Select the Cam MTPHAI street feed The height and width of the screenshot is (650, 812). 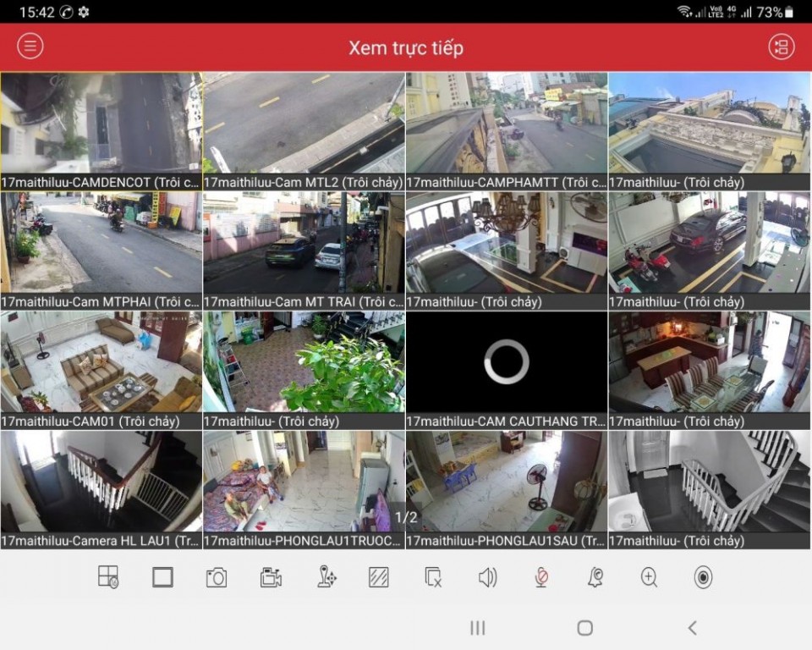coord(101,251)
